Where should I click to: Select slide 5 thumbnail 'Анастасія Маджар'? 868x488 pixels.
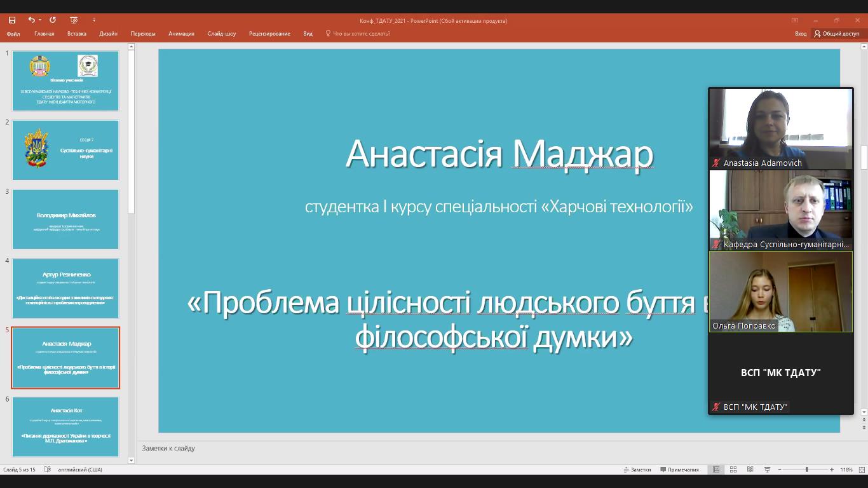click(x=65, y=358)
